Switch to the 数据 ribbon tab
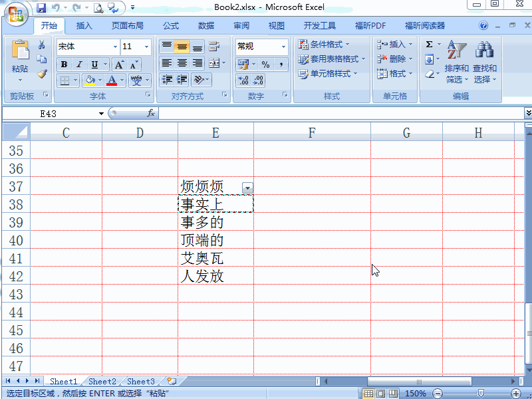Screen dimensions: 532x399 (205, 25)
